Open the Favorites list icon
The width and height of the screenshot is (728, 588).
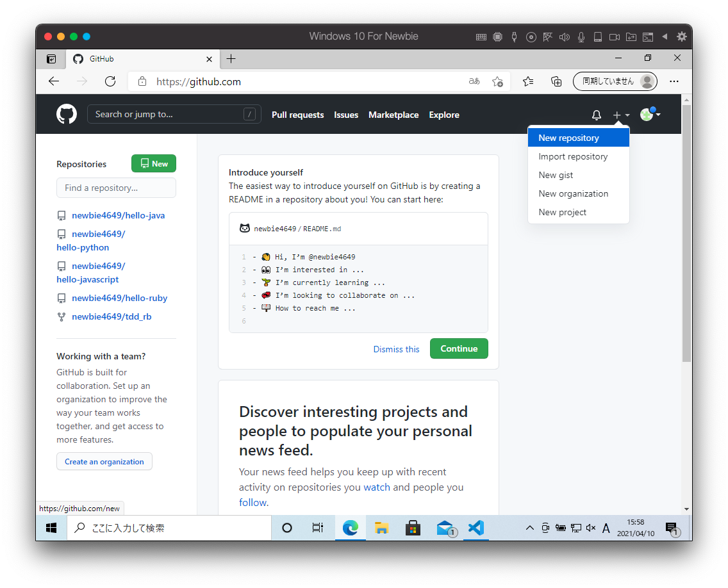click(x=528, y=82)
